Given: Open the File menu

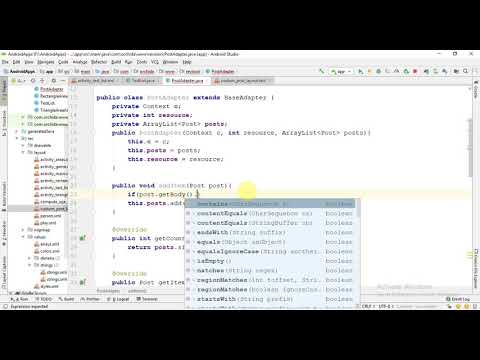Looking at the screenshot, I should (5, 62).
